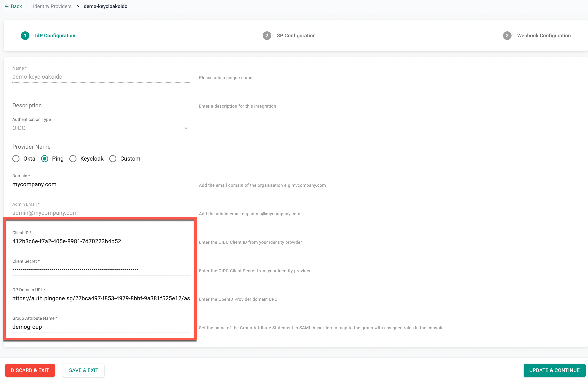Open Identity Providers breadcrumb link

pyautogui.click(x=52, y=6)
